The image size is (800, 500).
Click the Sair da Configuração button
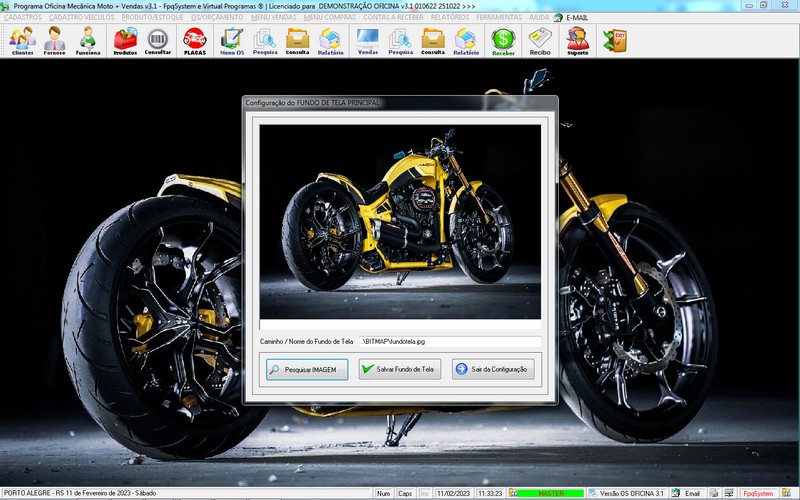click(x=493, y=369)
